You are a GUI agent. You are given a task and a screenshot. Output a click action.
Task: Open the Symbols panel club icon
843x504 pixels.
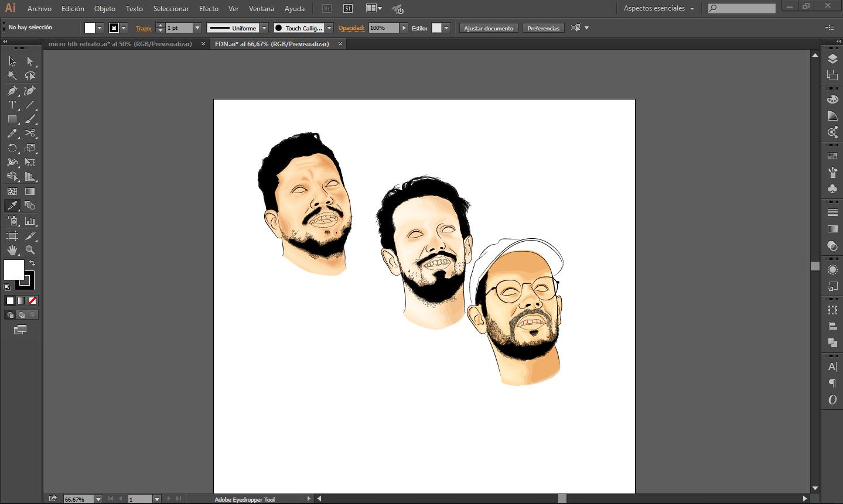(832, 188)
